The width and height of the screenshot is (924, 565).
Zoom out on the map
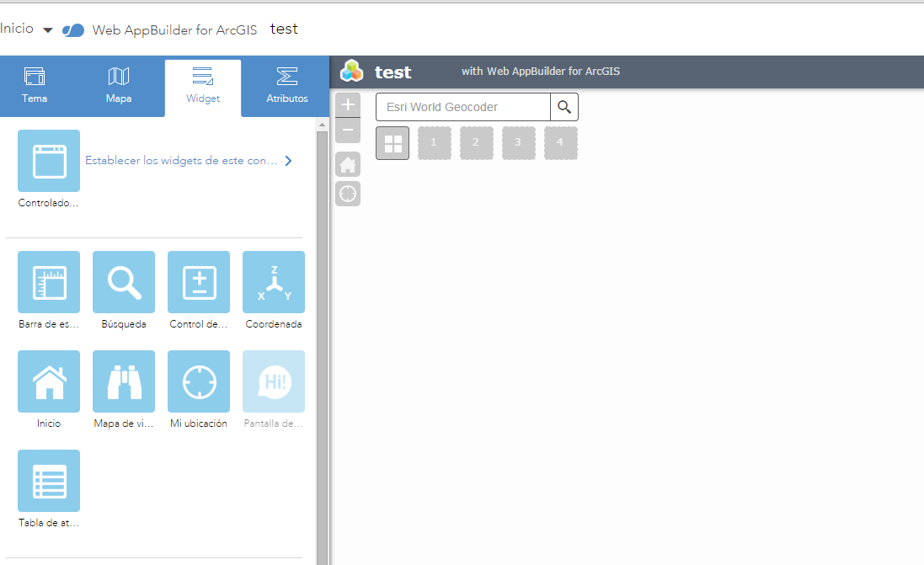coord(348,131)
